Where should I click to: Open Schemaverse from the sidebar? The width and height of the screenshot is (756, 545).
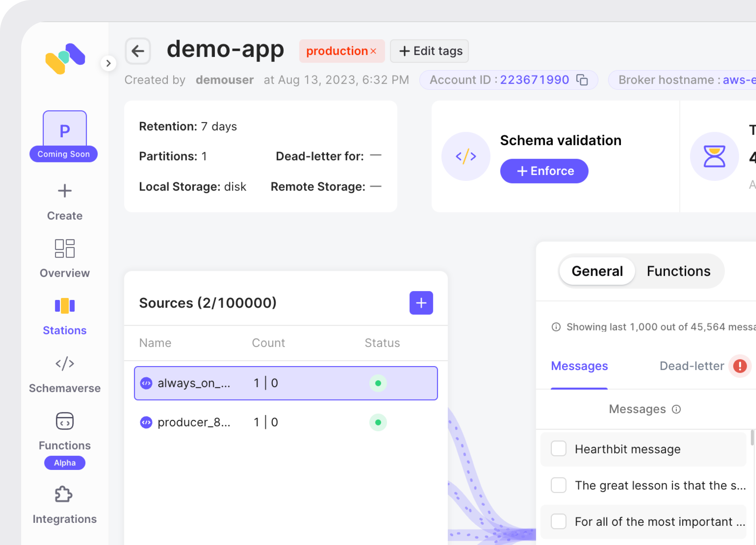tap(65, 363)
